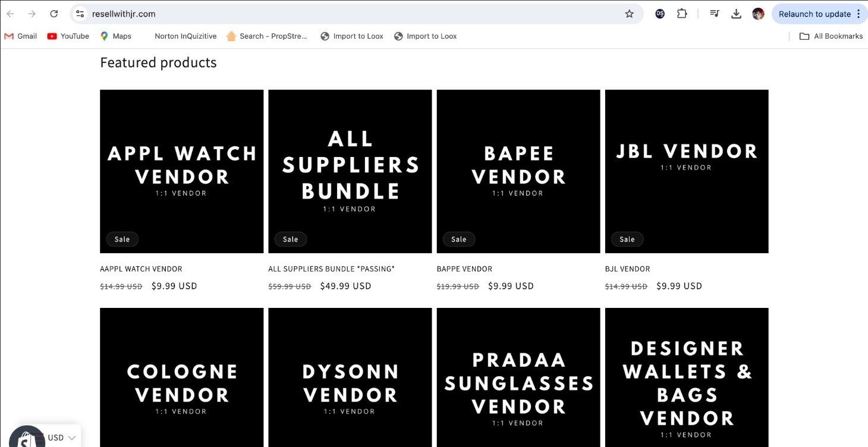Viewport: 868px width, 447px height.
Task: Open the Downloads icon in toolbar
Action: 736,14
